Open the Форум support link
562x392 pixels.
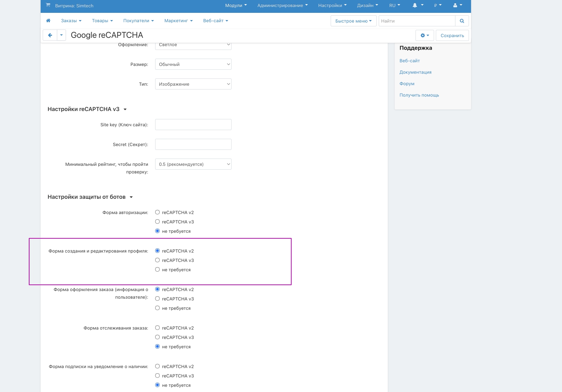pyautogui.click(x=407, y=84)
